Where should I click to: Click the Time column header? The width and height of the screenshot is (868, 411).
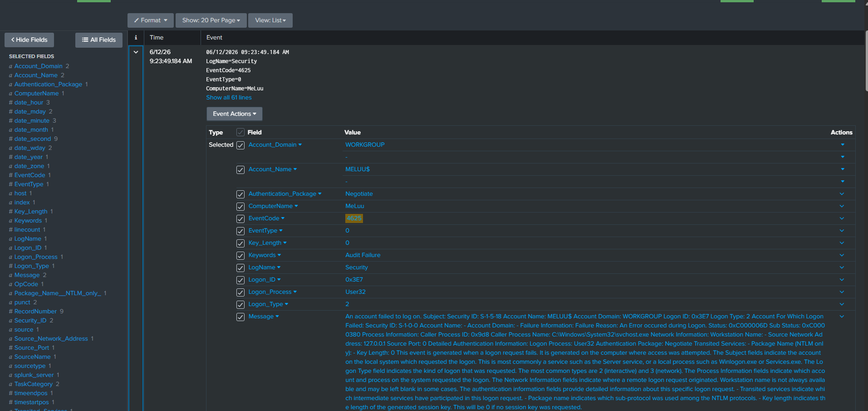(157, 38)
